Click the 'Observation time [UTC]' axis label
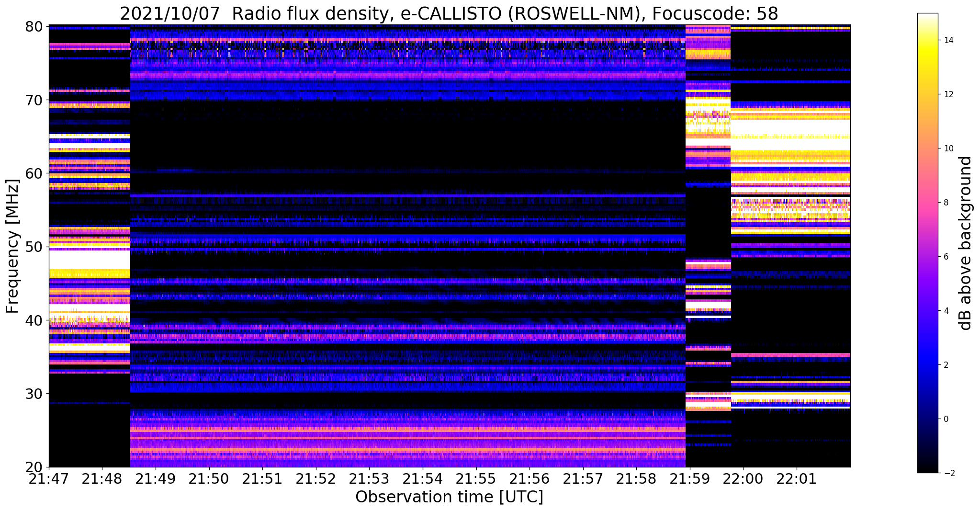Screen dimensions: 980x511 click(449, 497)
